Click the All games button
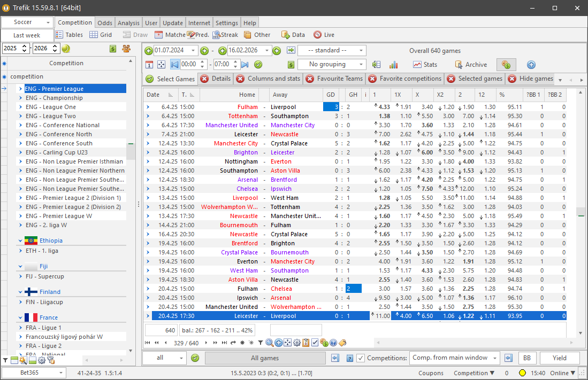588x380 pixels. click(265, 358)
